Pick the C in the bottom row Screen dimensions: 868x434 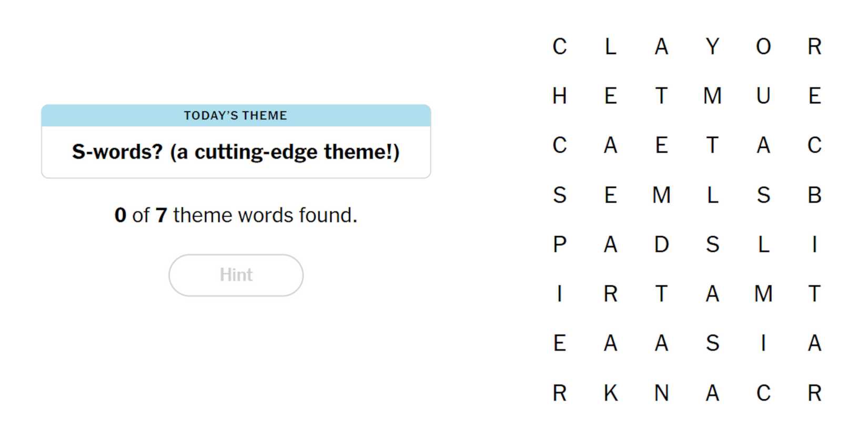click(763, 393)
